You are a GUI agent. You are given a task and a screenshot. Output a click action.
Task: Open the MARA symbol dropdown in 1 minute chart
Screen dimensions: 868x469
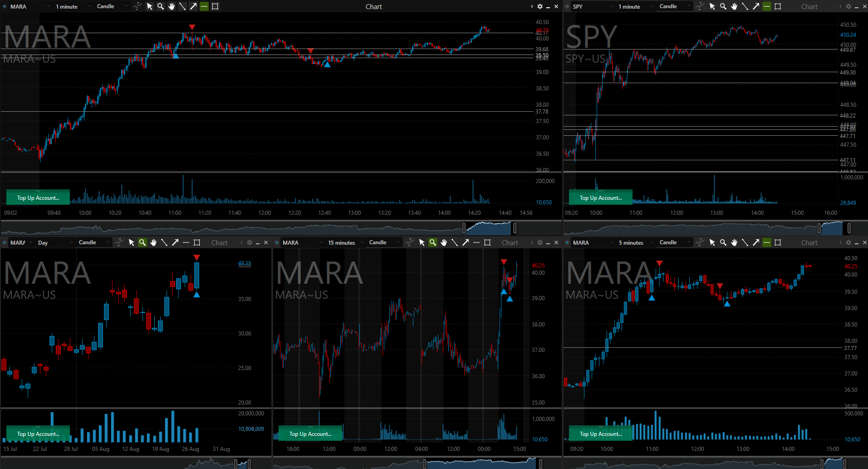pyautogui.click(x=30, y=6)
